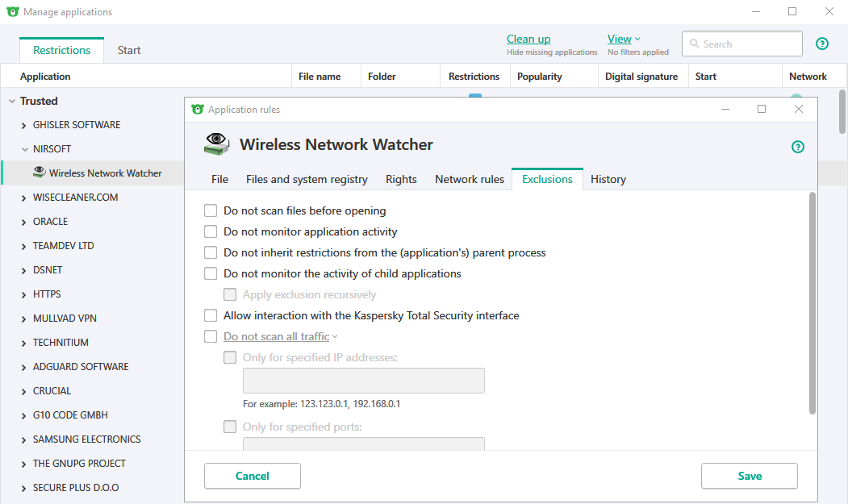Check Do not monitor application activity
The height and width of the screenshot is (504, 848).
pyautogui.click(x=211, y=231)
